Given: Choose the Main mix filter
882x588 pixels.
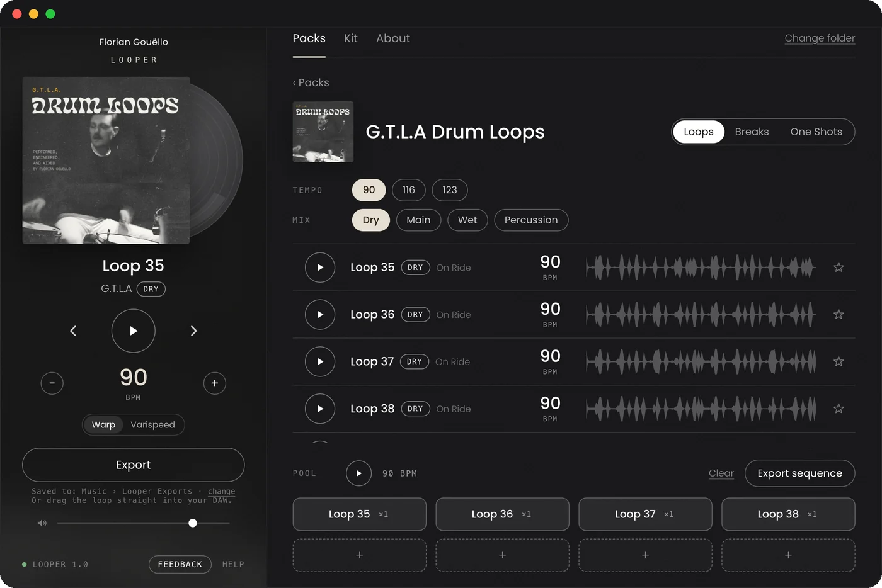Looking at the screenshot, I should [x=418, y=220].
